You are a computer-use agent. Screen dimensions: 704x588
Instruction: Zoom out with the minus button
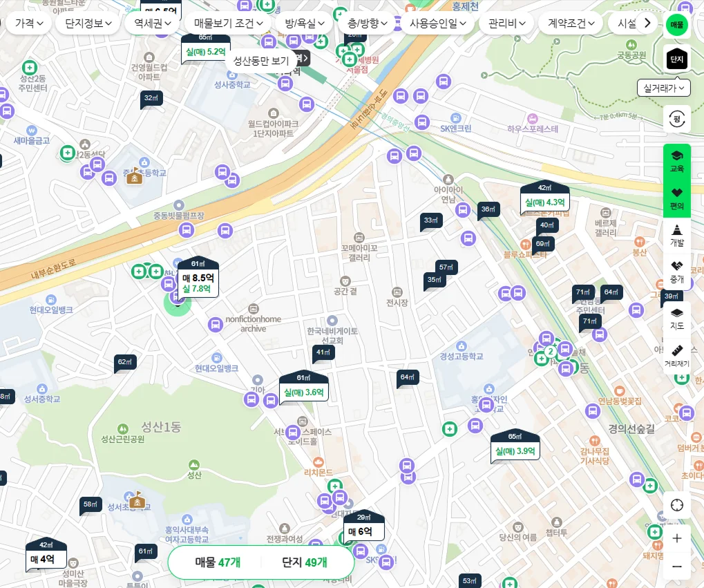coord(676,566)
